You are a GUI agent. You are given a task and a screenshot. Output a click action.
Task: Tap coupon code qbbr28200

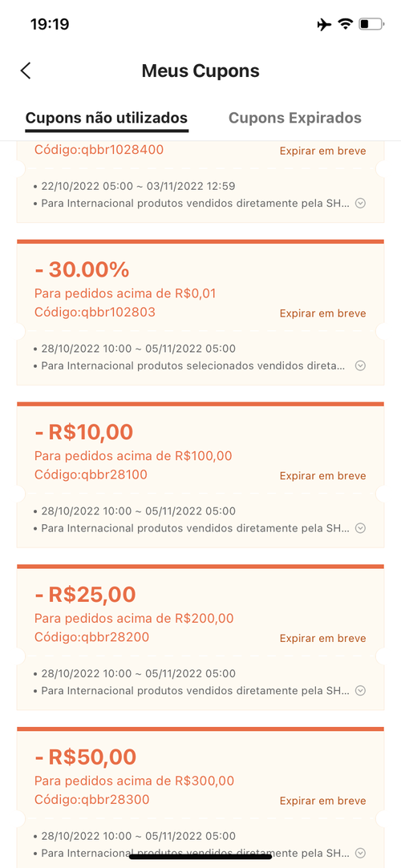click(92, 636)
